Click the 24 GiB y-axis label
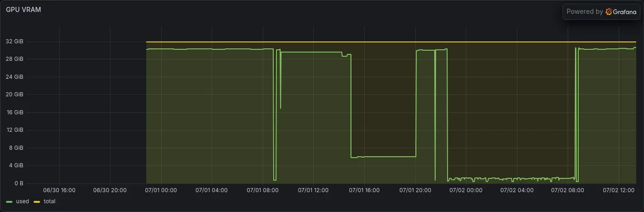This screenshot has height=212, width=644. click(x=14, y=77)
